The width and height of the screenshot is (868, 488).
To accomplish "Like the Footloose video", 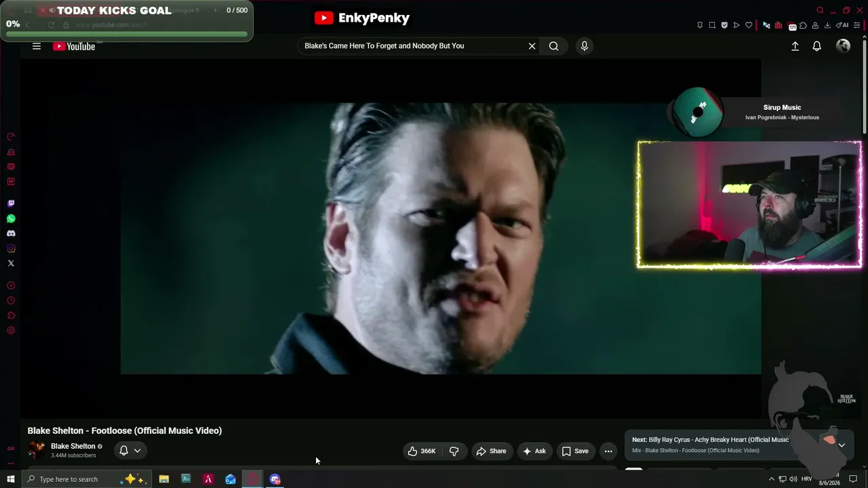I will (x=422, y=451).
